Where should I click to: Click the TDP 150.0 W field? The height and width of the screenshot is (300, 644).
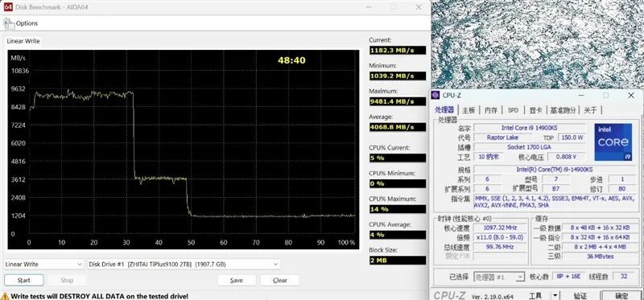pyautogui.click(x=572, y=138)
